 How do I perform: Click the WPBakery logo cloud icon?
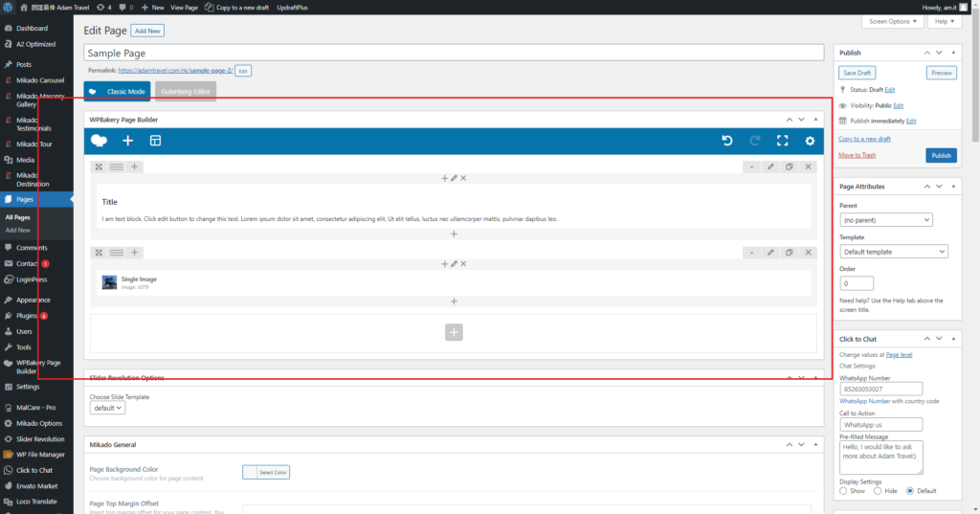click(x=99, y=141)
